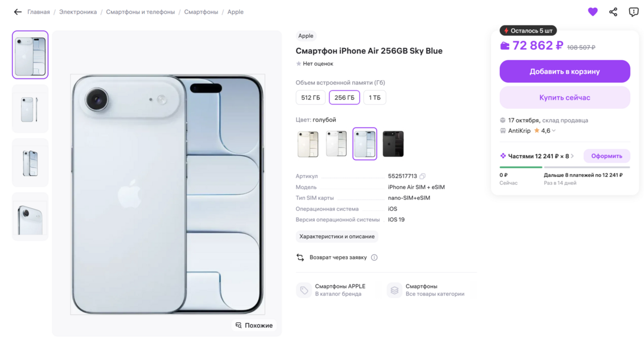Viewport: 644px width, 354px height.
Task: Open the second product thumbnail
Action: (x=30, y=109)
